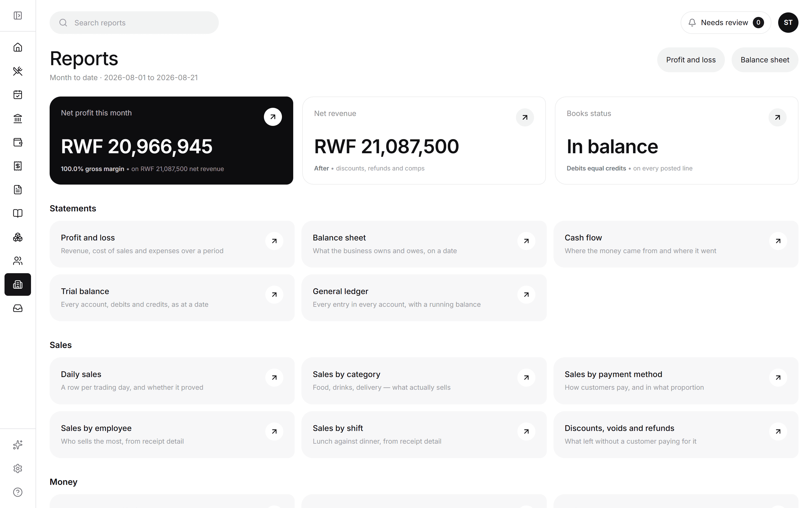Open the crossed utensils sidebar icon

[x=18, y=71]
